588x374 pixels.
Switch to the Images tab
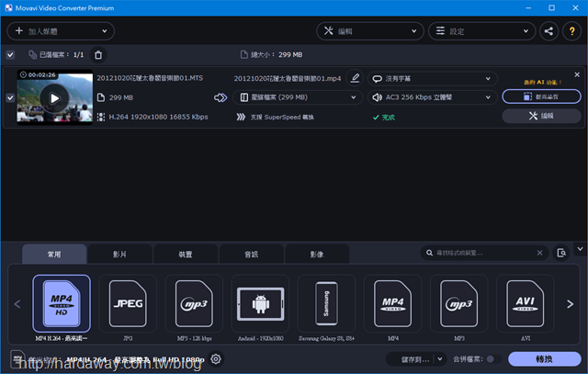point(317,254)
